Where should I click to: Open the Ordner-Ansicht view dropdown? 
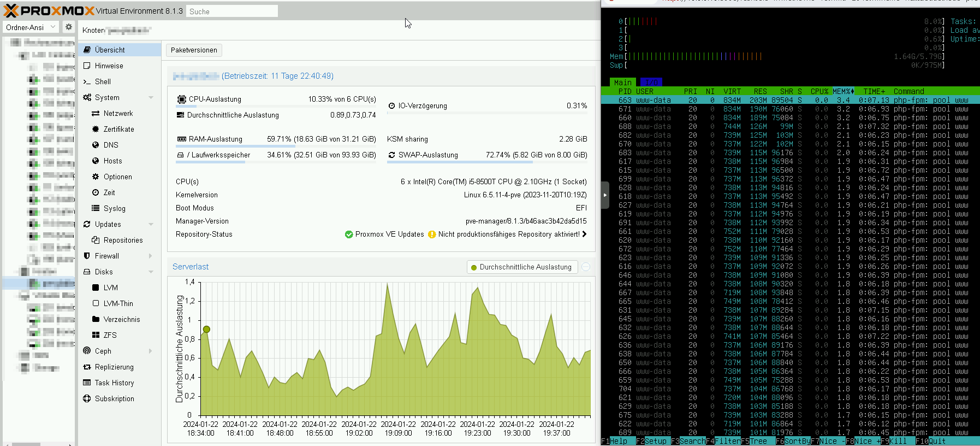tap(31, 27)
